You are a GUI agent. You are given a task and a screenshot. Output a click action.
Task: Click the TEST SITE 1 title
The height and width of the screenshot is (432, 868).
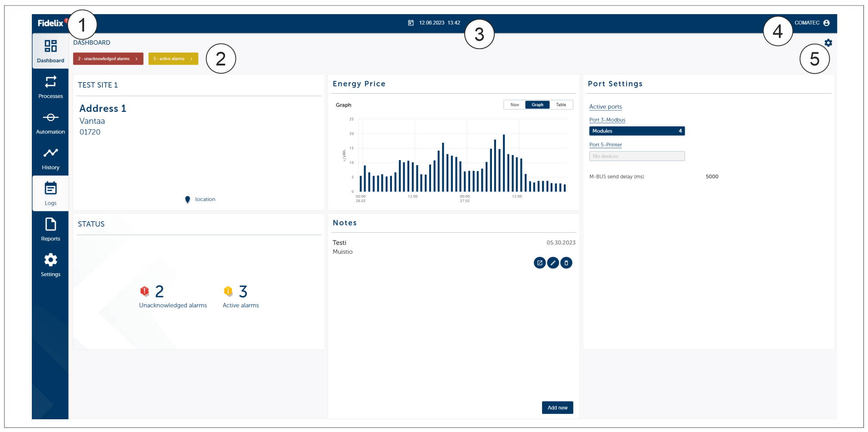coord(98,85)
